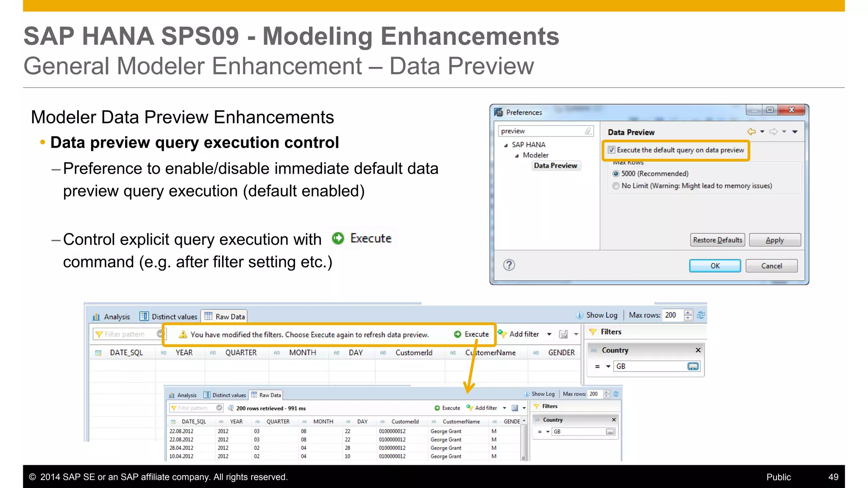Screen dimensions: 868x488
Task: Open value help button in lower Country filter
Action: click(x=610, y=432)
